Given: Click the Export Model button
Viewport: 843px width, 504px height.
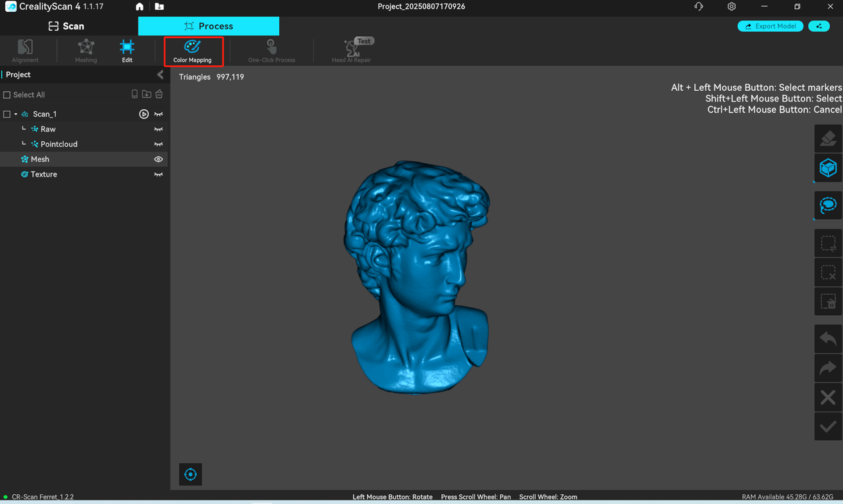Looking at the screenshot, I should click(770, 26).
